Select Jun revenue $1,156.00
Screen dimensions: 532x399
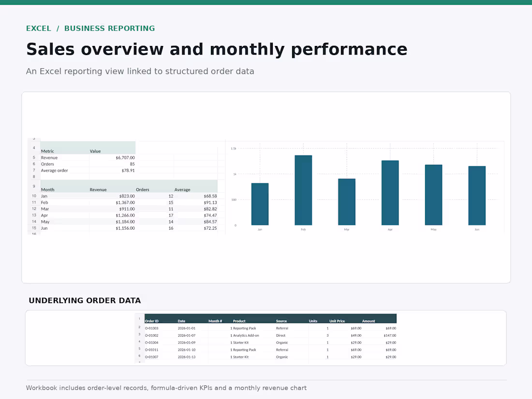tap(112, 228)
